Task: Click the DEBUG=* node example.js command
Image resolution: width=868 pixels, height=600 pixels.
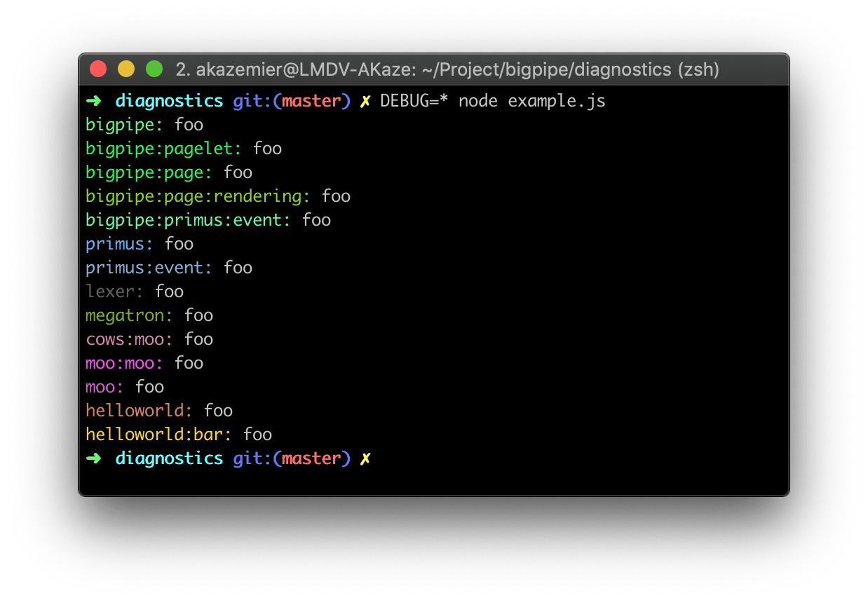Action: [x=493, y=100]
